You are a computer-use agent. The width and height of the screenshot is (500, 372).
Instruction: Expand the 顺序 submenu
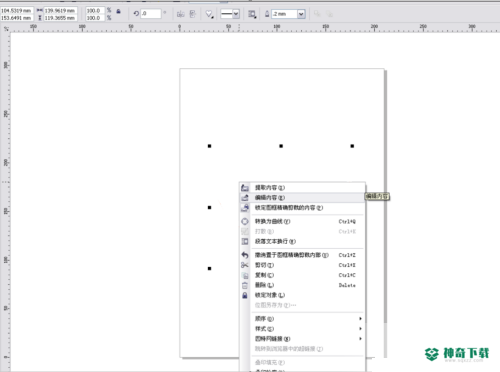302,319
